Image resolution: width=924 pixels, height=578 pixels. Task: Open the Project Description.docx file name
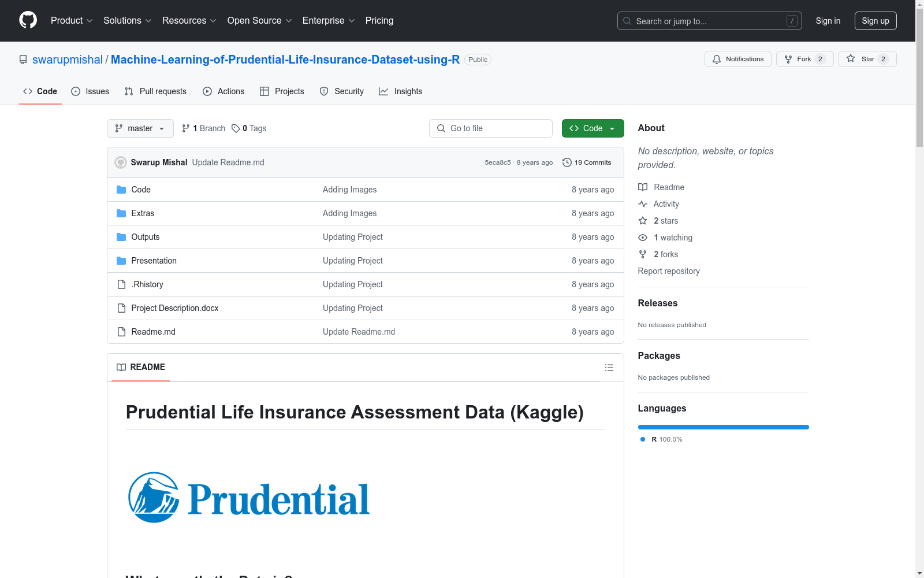click(175, 308)
